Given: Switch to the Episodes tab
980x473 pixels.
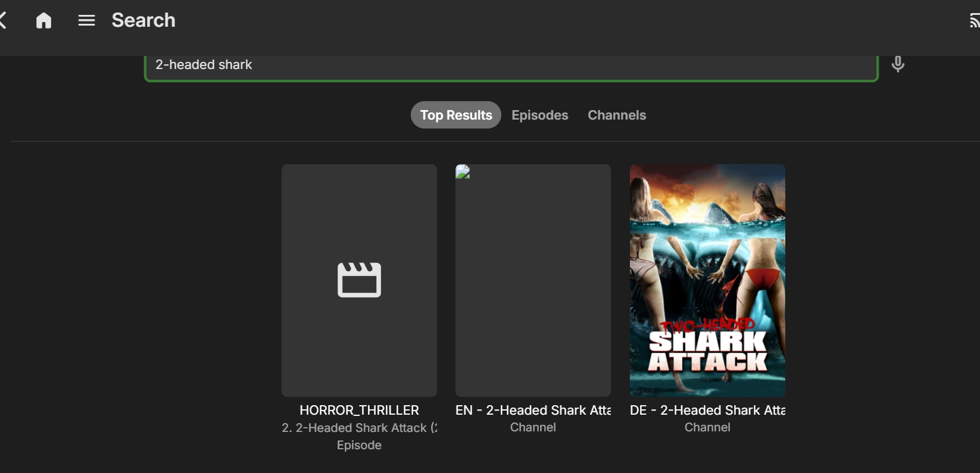Looking at the screenshot, I should point(540,115).
